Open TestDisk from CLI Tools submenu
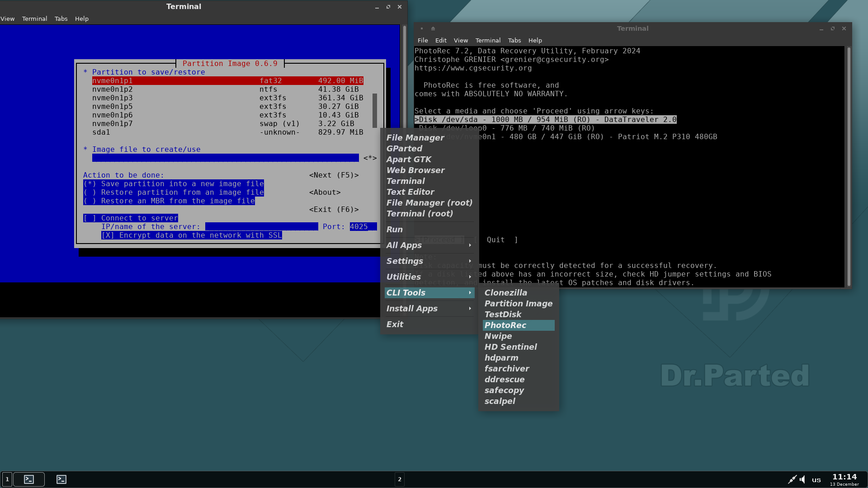868x488 pixels. (x=503, y=314)
